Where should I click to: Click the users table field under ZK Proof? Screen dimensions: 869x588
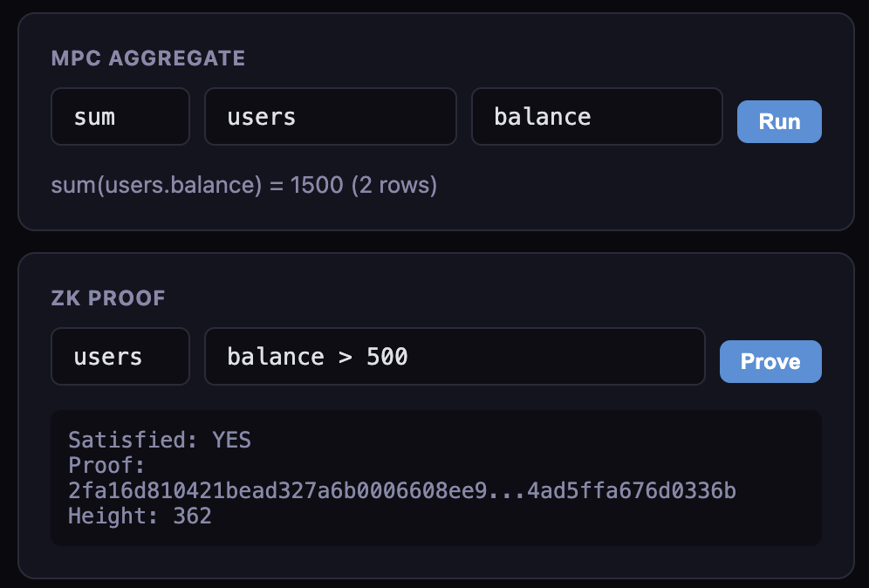coord(120,356)
